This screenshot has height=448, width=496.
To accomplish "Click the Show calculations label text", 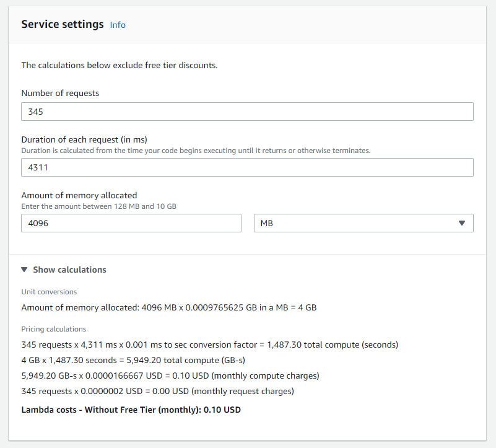I will click(x=69, y=270).
